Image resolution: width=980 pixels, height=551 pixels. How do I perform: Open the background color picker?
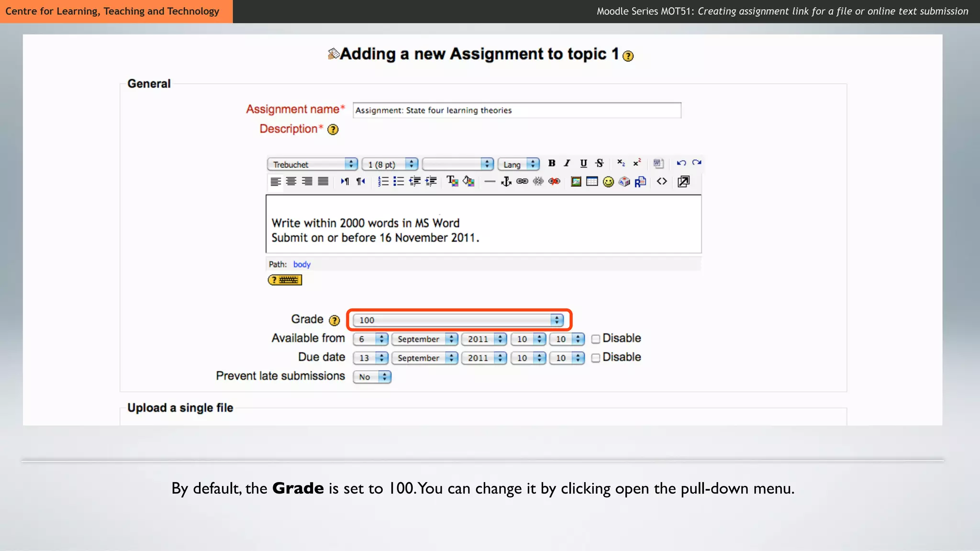[468, 181]
